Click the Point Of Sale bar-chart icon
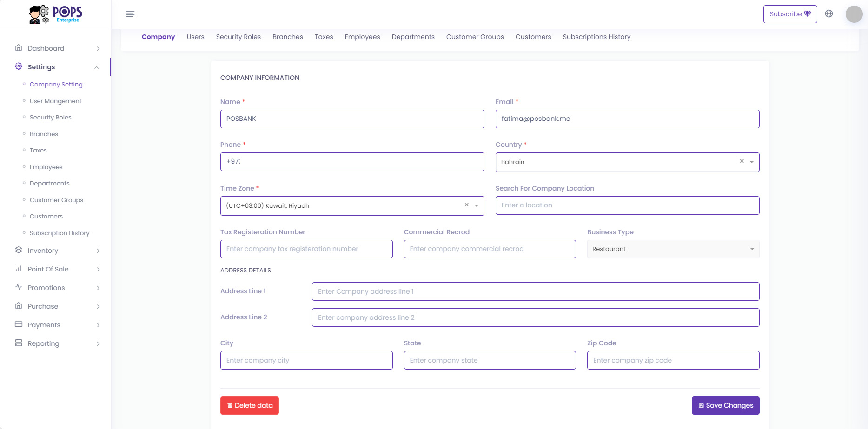 tap(19, 269)
